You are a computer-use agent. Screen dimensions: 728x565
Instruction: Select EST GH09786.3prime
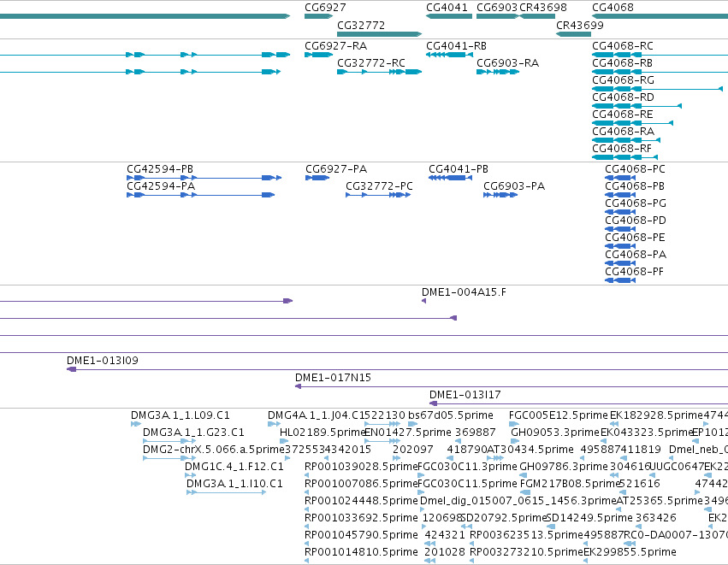click(x=523, y=475)
